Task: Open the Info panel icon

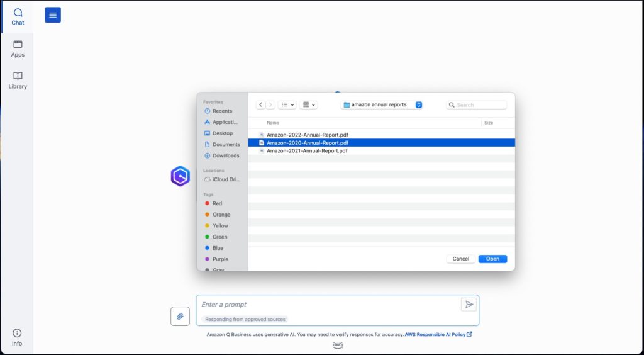Action: pos(17,337)
